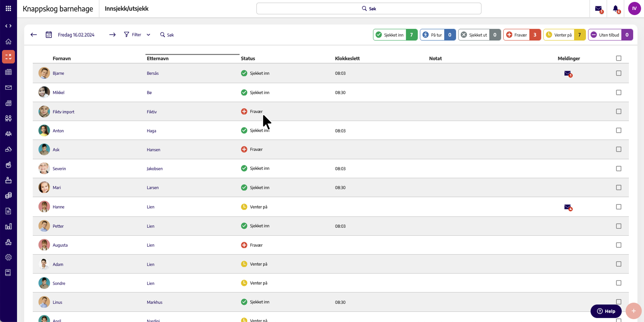This screenshot has width=644, height=322.
Task: Filter by Uten tilbud status
Action: click(611, 35)
